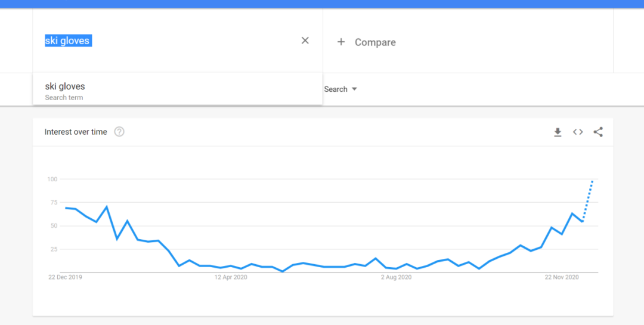Clear the ski gloves search term
Viewport: 644px width, 325px height.
pos(305,41)
